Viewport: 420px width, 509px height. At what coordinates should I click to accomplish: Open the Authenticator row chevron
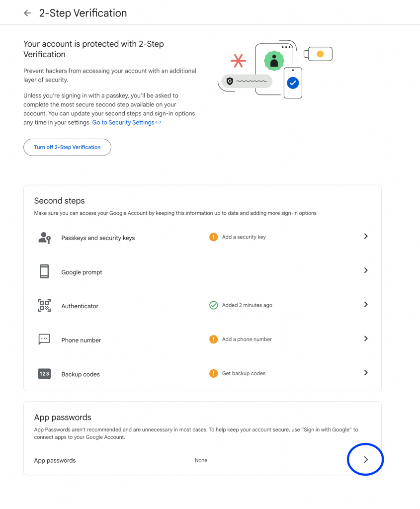366,305
